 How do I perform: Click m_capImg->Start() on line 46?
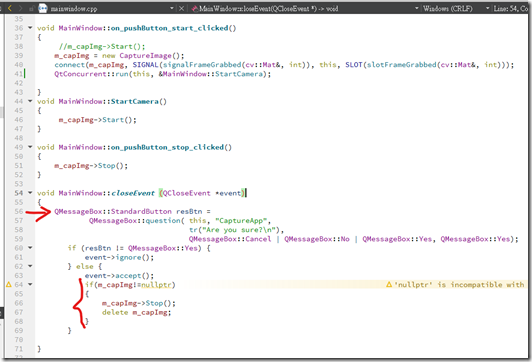[x=98, y=120]
